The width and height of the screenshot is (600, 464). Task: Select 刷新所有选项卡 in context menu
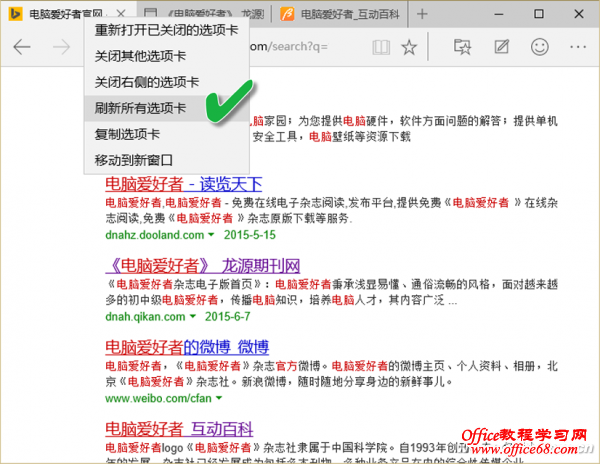tap(167, 108)
